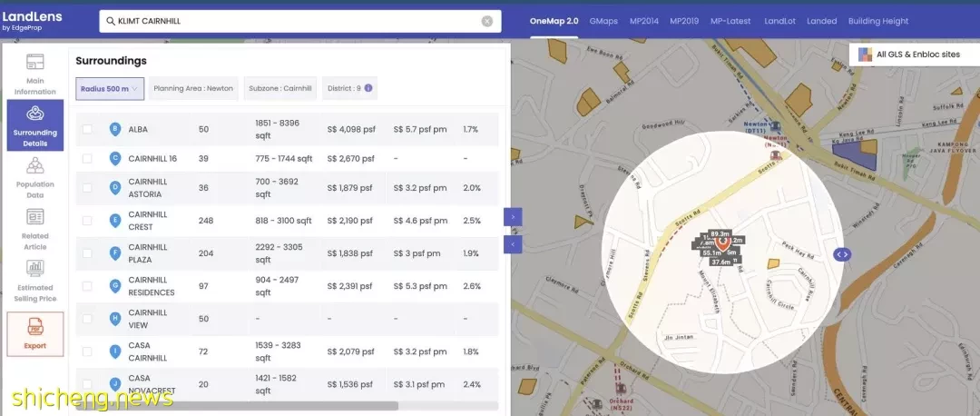Click LandLens by EdgeProp logo
The height and width of the screenshot is (416, 980).
[31, 20]
